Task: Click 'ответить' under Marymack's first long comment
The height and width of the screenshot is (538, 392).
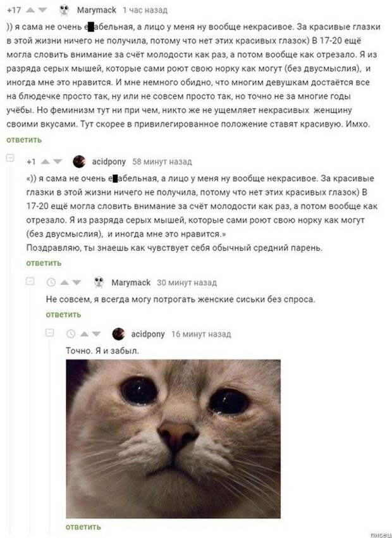Action: pyautogui.click(x=24, y=140)
